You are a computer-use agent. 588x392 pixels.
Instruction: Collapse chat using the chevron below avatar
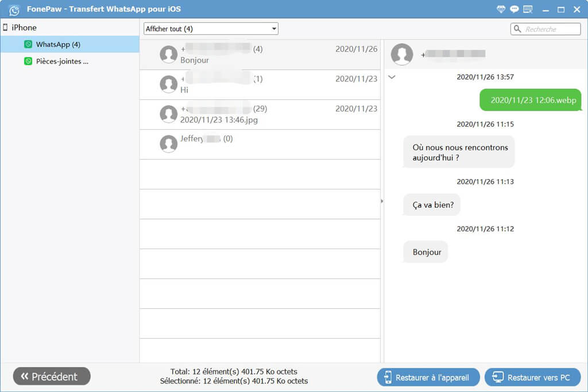tap(392, 77)
